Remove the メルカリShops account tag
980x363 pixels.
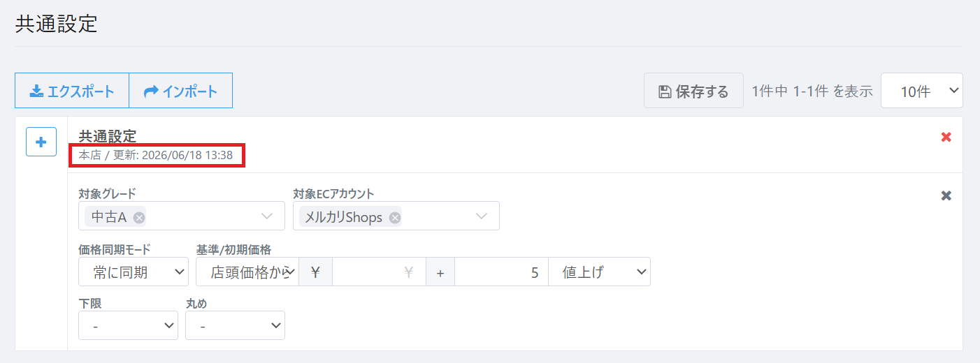pyautogui.click(x=395, y=217)
